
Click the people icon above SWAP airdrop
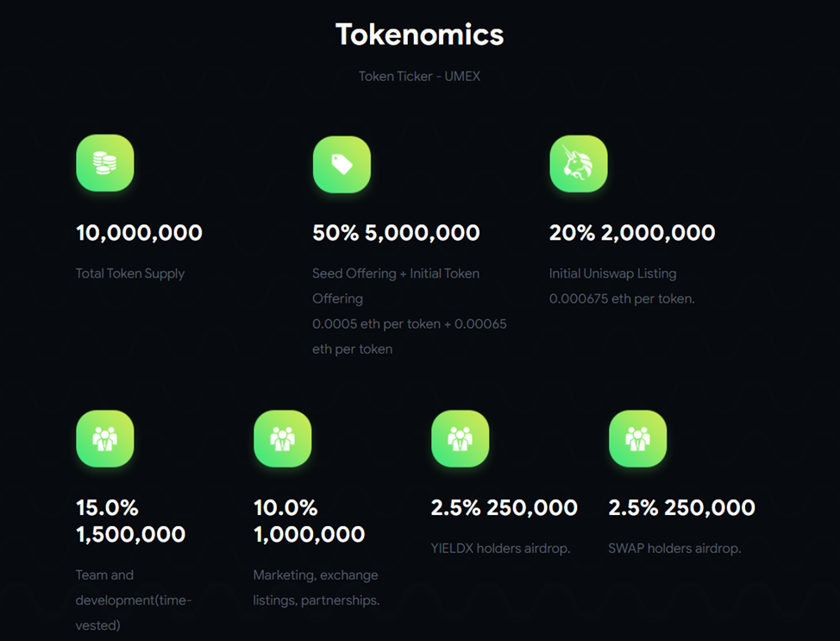point(637,438)
